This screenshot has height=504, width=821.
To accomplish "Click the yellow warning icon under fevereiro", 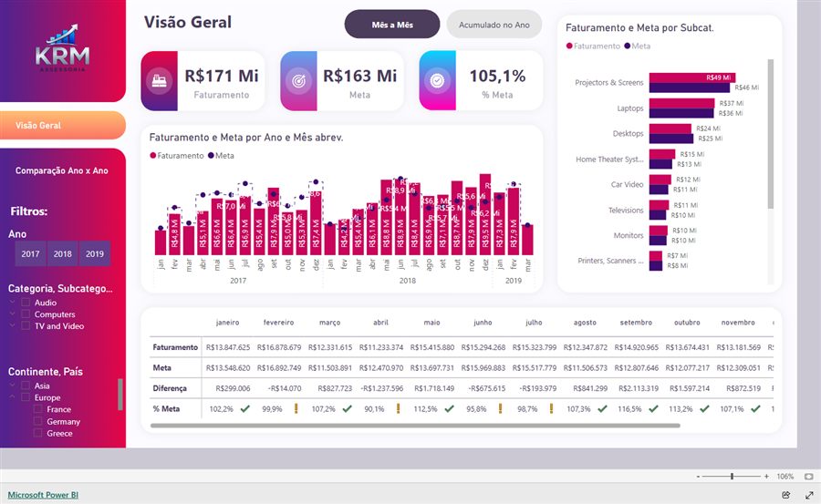I will pyautogui.click(x=296, y=408).
